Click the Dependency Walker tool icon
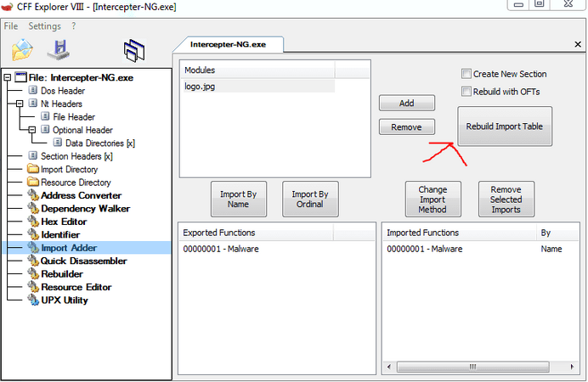The width and height of the screenshot is (588, 382). click(33, 208)
